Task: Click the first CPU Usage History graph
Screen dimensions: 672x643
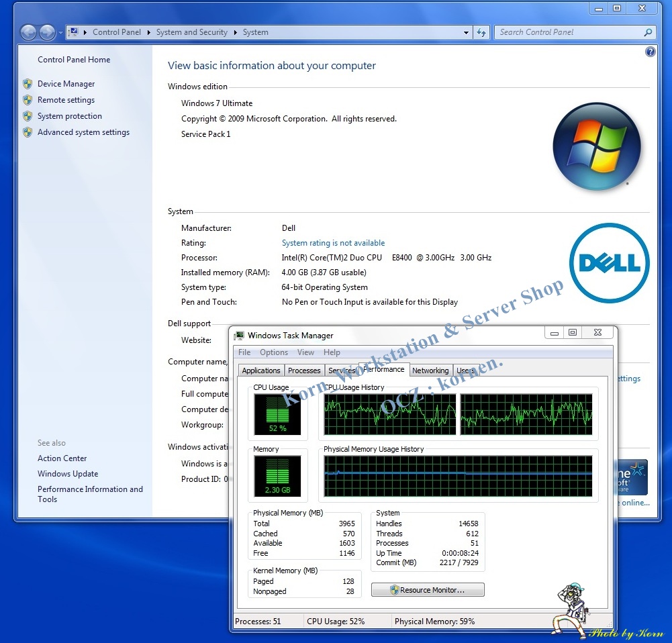Action: coord(390,414)
